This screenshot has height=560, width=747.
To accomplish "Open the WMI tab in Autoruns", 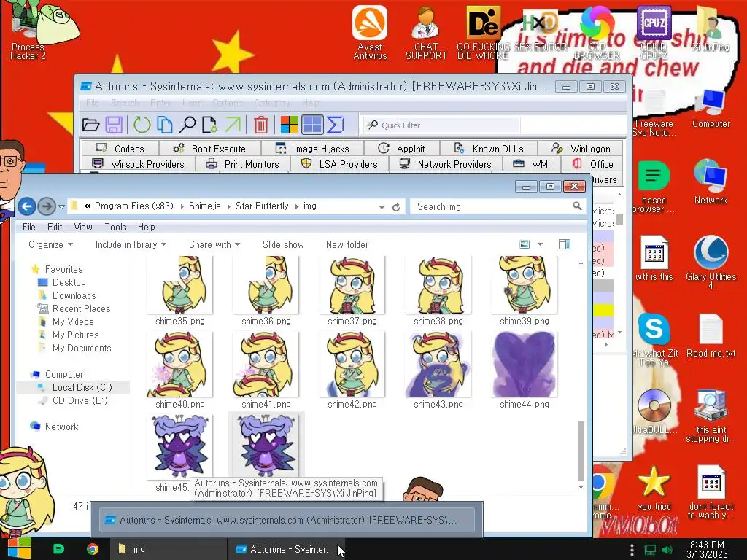I will coord(532,164).
